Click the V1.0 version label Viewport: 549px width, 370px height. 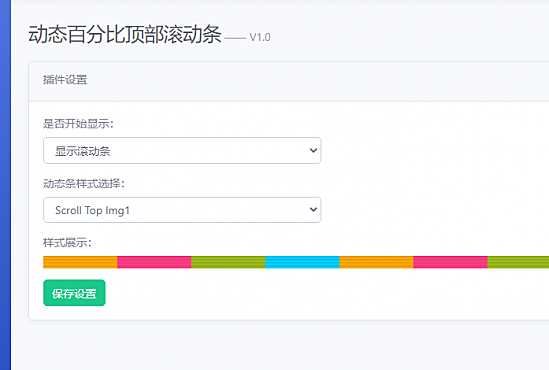pos(260,37)
